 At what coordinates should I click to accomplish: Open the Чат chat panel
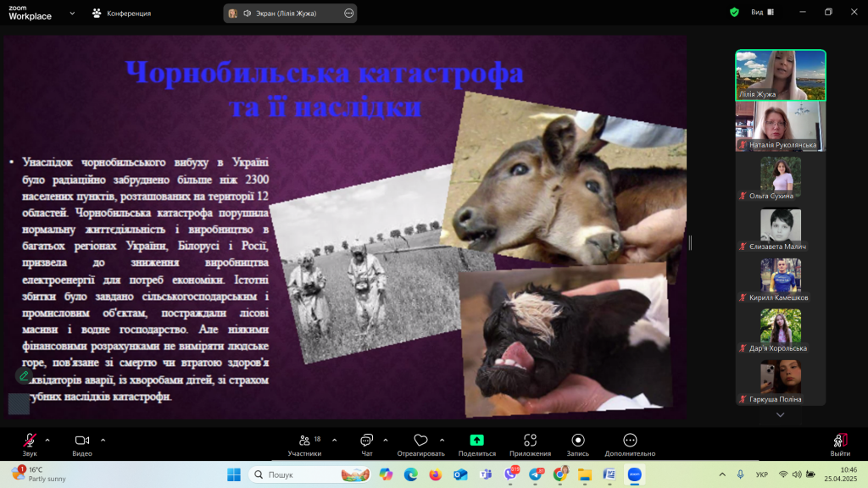pyautogui.click(x=366, y=442)
